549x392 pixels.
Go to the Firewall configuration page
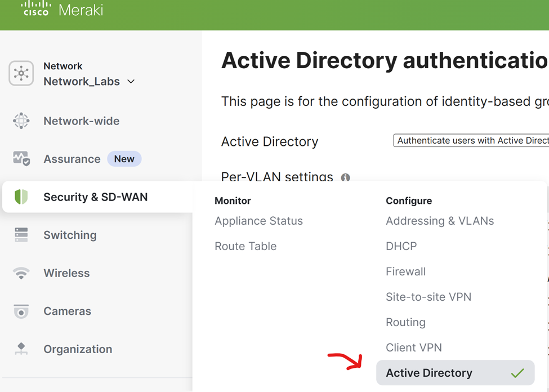tap(406, 271)
